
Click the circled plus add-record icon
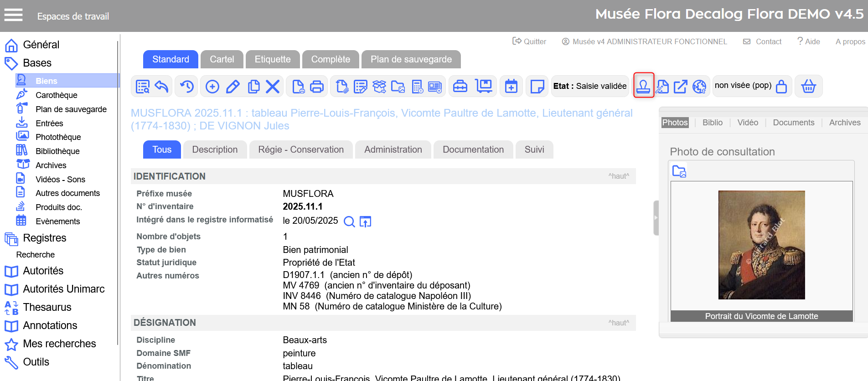pos(212,86)
